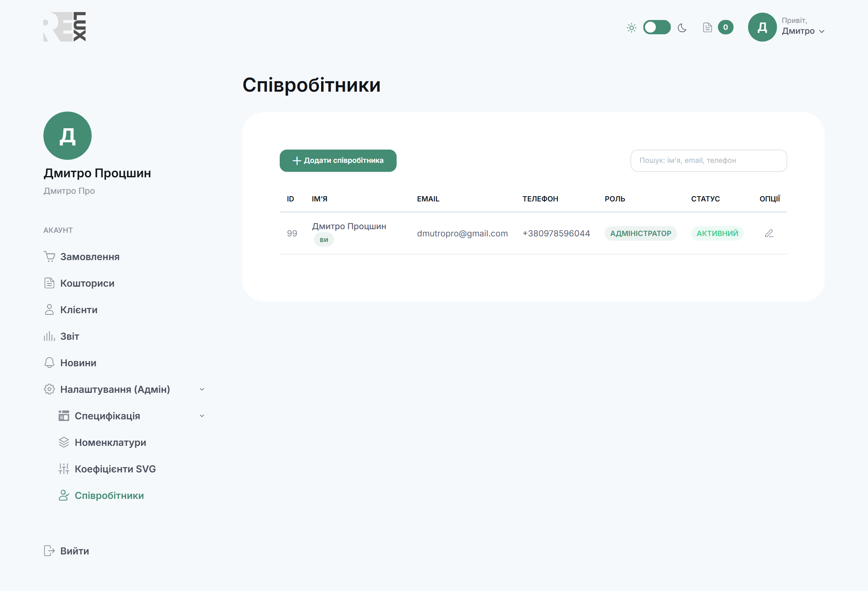Image resolution: width=868 pixels, height=591 pixels.
Task: Open the Дмитро user dropdown
Action: (803, 31)
